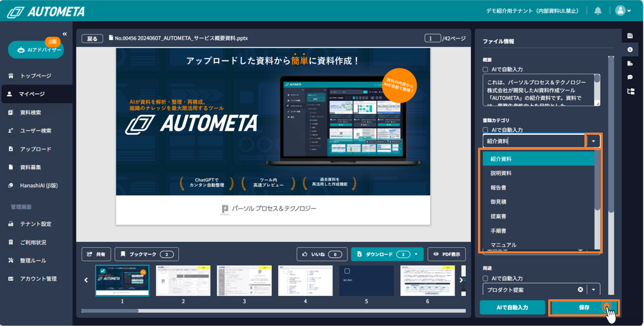The height and width of the screenshot is (326, 644).
Task: Select slide thumbnail 4
Action: [305, 281]
